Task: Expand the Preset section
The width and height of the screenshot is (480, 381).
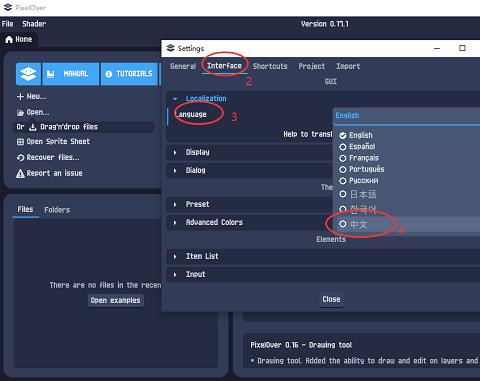Action: click(175, 204)
